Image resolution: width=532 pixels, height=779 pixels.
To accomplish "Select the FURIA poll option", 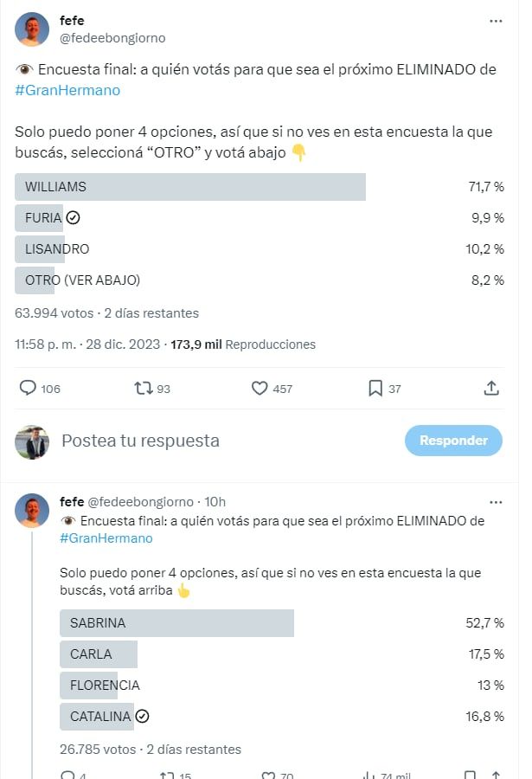I will (x=43, y=217).
